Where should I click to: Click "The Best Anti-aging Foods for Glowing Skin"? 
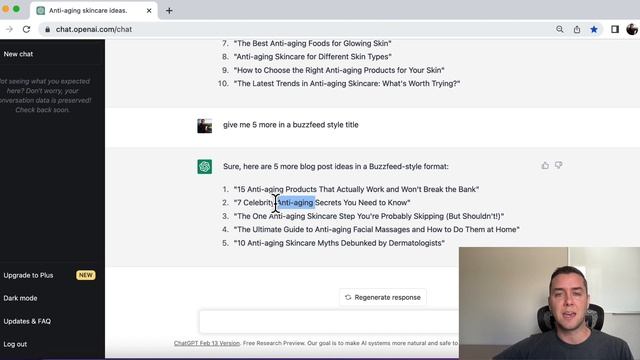[x=313, y=43]
